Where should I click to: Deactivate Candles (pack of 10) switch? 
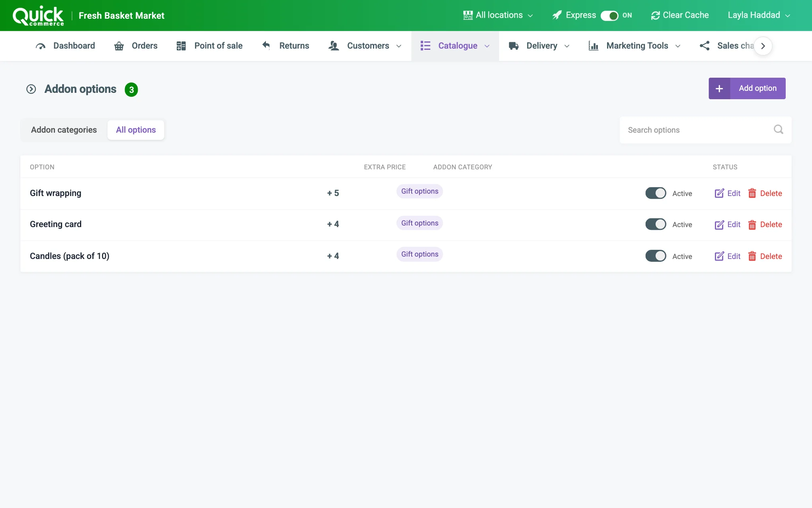[x=656, y=256]
